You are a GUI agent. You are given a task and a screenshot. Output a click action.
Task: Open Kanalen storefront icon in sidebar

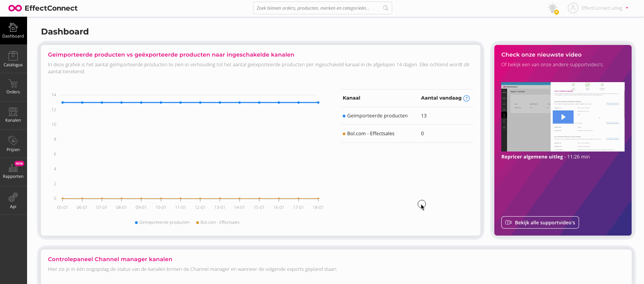[13, 112]
